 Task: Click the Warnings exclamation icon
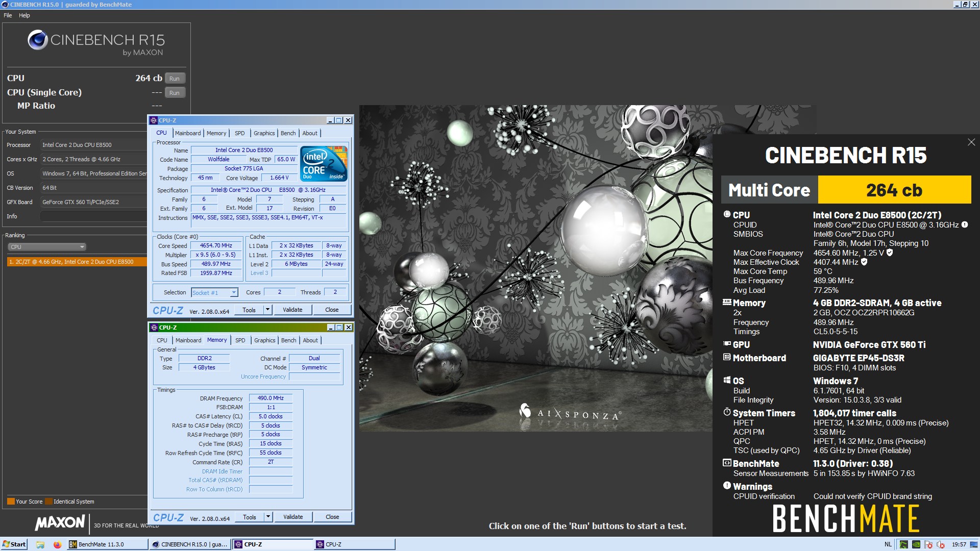pyautogui.click(x=727, y=485)
